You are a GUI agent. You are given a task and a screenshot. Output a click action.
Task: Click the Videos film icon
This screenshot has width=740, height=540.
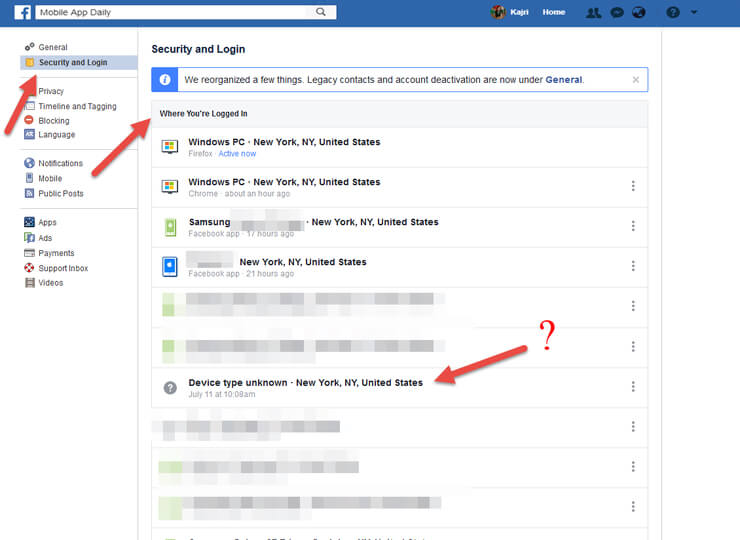[30, 283]
